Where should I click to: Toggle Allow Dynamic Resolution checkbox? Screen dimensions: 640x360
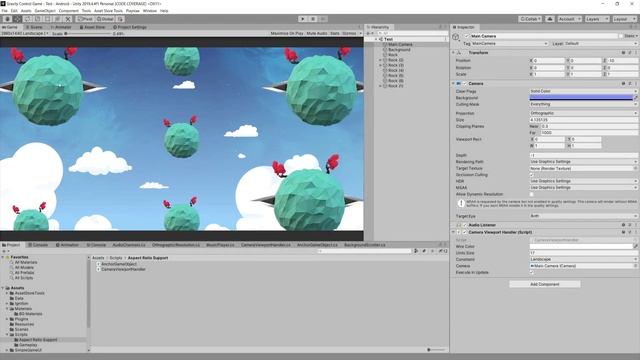pos(531,194)
